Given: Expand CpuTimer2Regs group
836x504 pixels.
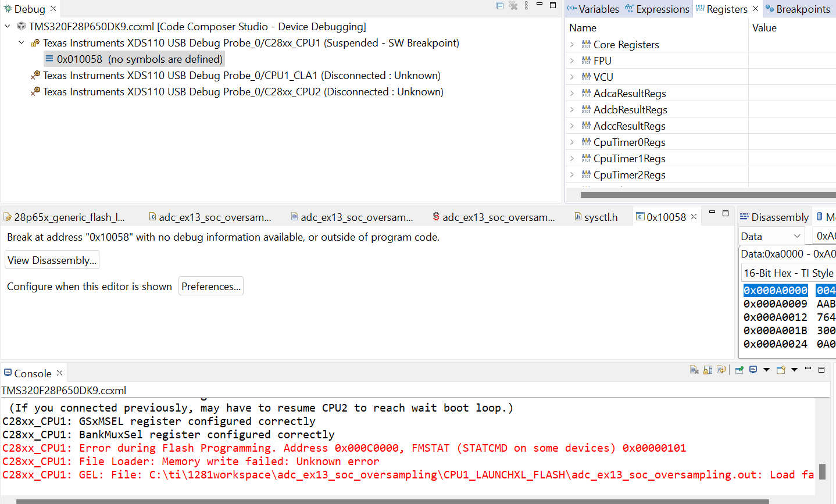Looking at the screenshot, I should tap(572, 174).
